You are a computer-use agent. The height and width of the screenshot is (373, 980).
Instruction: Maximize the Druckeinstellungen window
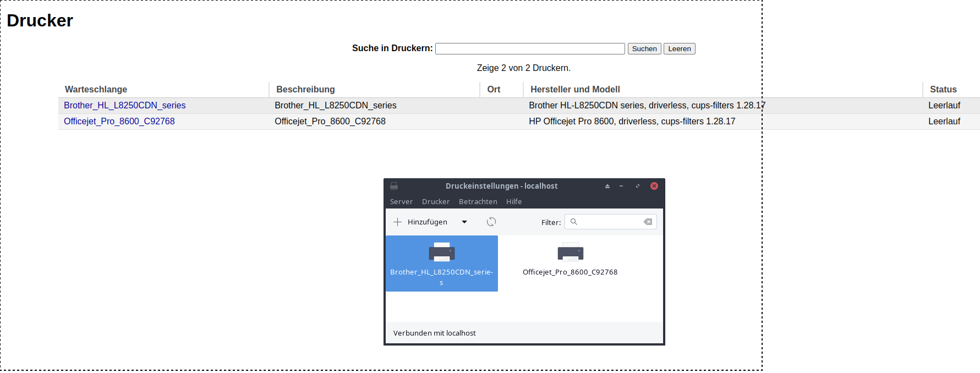pyautogui.click(x=638, y=186)
